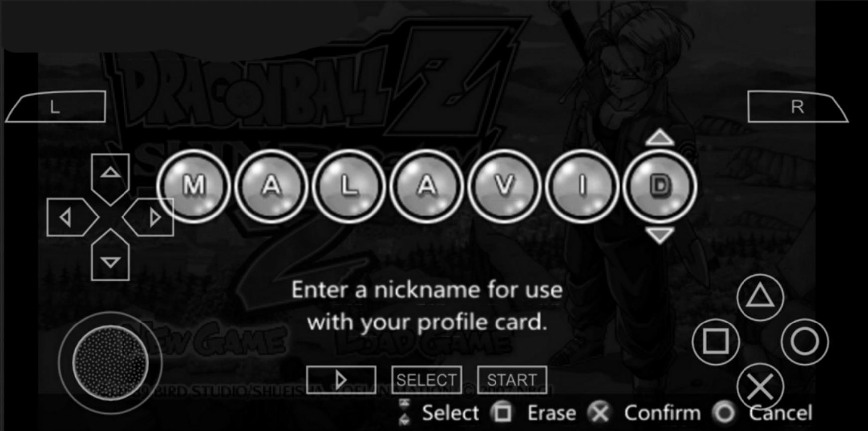Select the letter ball I

click(x=582, y=186)
